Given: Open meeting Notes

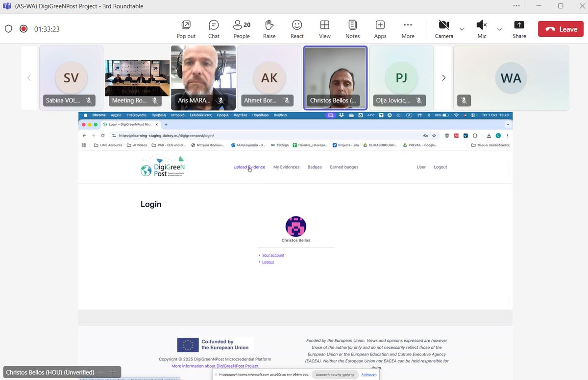Looking at the screenshot, I should (x=352, y=29).
